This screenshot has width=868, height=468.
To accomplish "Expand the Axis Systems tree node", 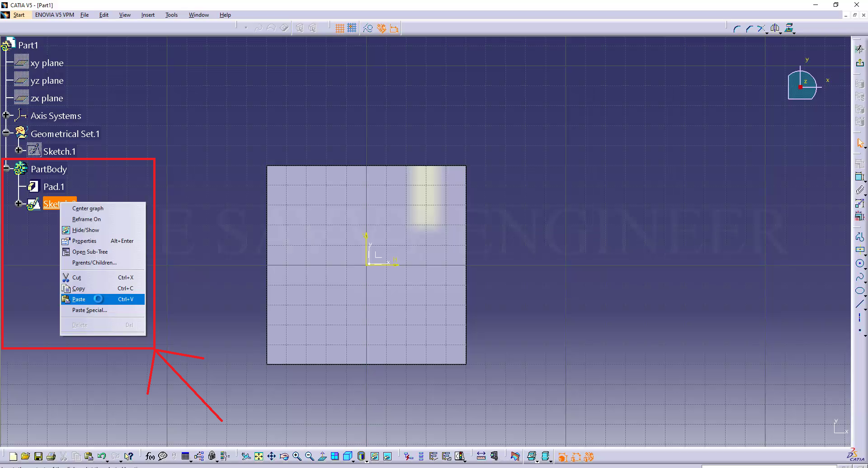I will (x=6, y=115).
